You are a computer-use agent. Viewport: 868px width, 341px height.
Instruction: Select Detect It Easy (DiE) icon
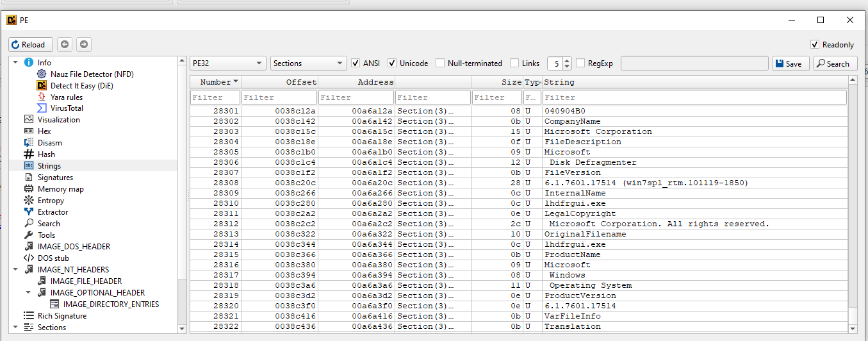tap(42, 85)
